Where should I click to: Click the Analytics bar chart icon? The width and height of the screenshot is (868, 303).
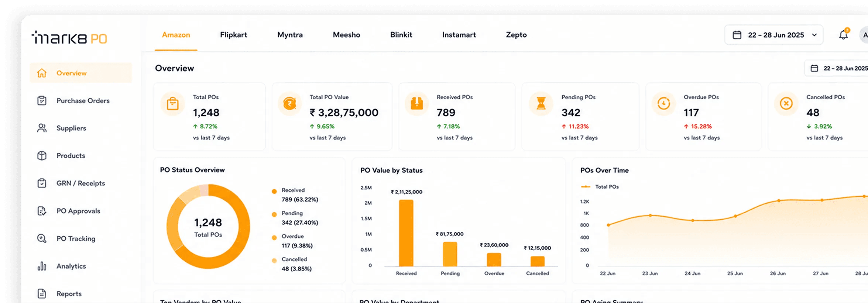pyautogui.click(x=42, y=266)
